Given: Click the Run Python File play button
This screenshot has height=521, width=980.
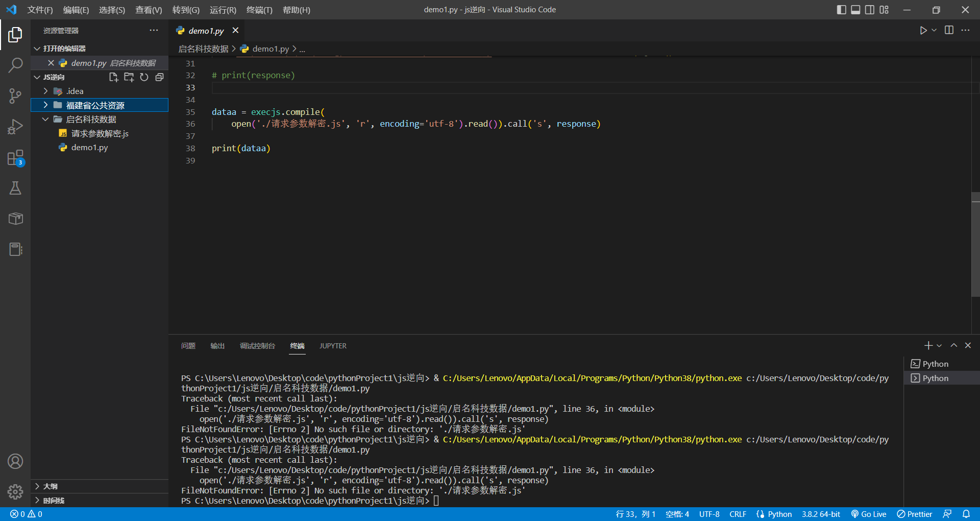Looking at the screenshot, I should [923, 31].
